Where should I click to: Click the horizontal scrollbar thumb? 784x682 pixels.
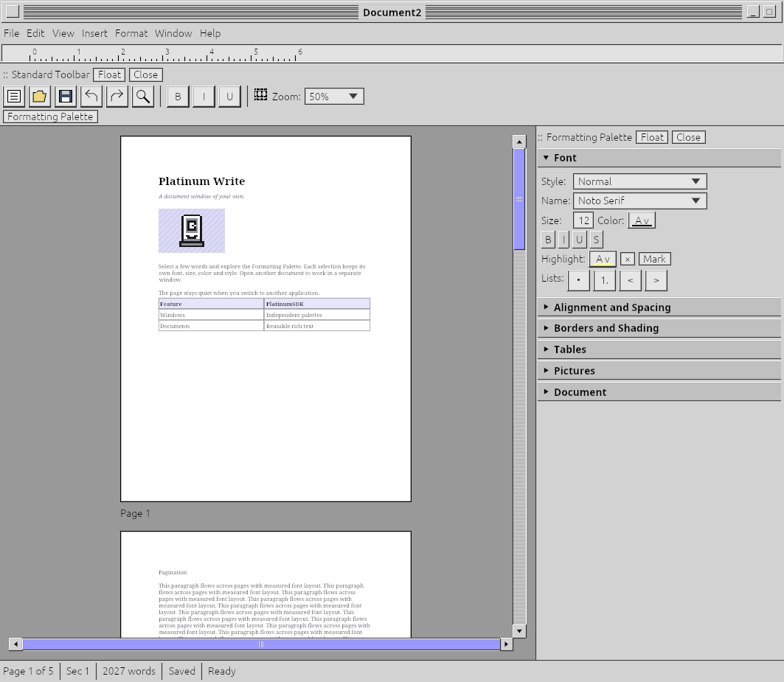[x=261, y=644]
